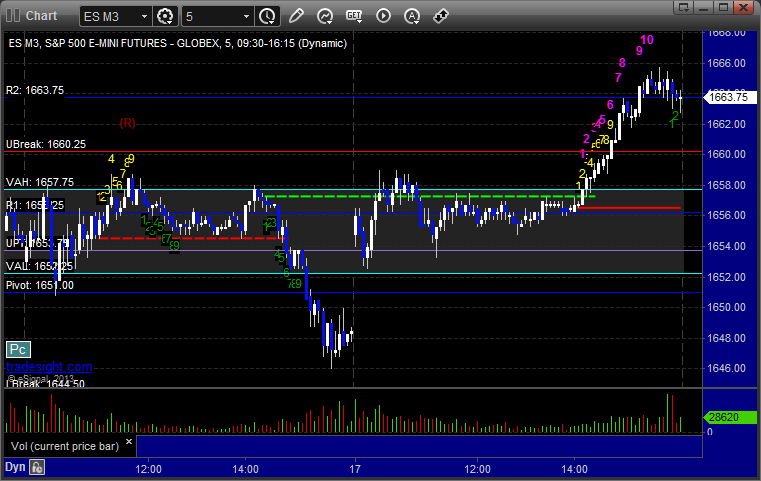The height and width of the screenshot is (481, 761).
Task: Click the magenta count number 10
Action: [647, 40]
